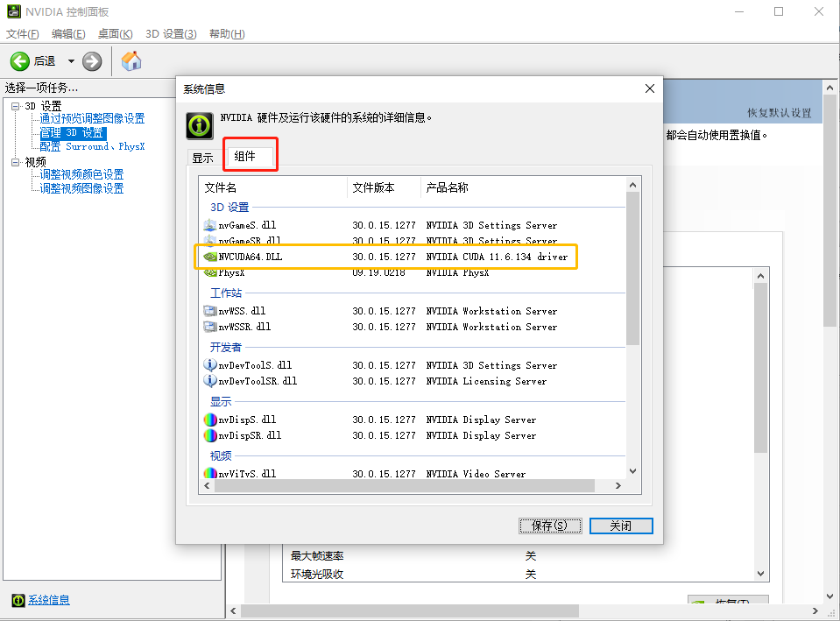Close the 系统信息 dialog with X
Viewport: 840px width, 621px height.
tap(650, 88)
